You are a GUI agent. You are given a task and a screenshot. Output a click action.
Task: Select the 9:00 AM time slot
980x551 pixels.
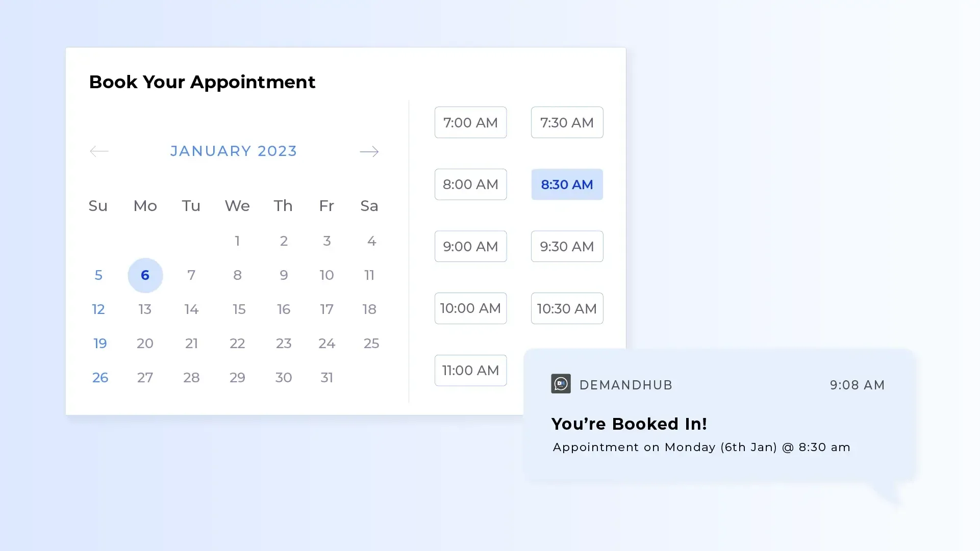click(x=470, y=246)
